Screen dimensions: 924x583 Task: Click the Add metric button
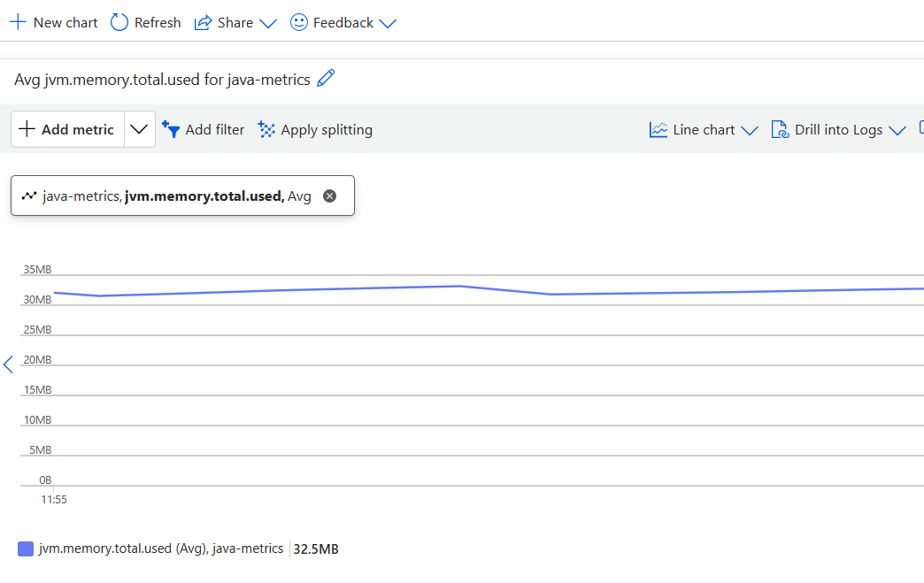tap(67, 129)
